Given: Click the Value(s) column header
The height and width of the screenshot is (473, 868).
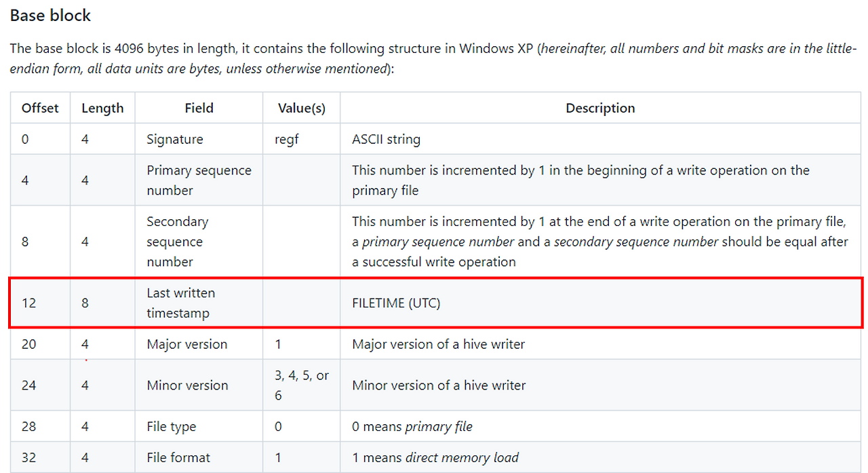Looking at the screenshot, I should (302, 108).
